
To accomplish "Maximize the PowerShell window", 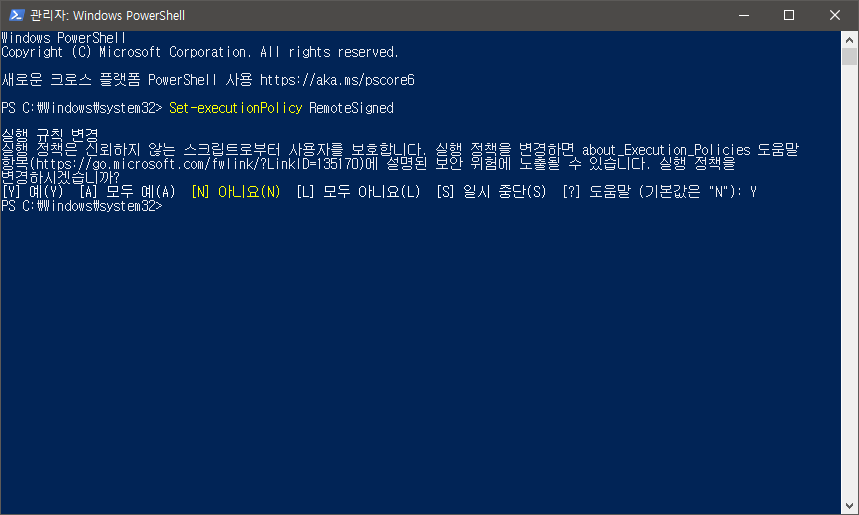I will (x=789, y=15).
